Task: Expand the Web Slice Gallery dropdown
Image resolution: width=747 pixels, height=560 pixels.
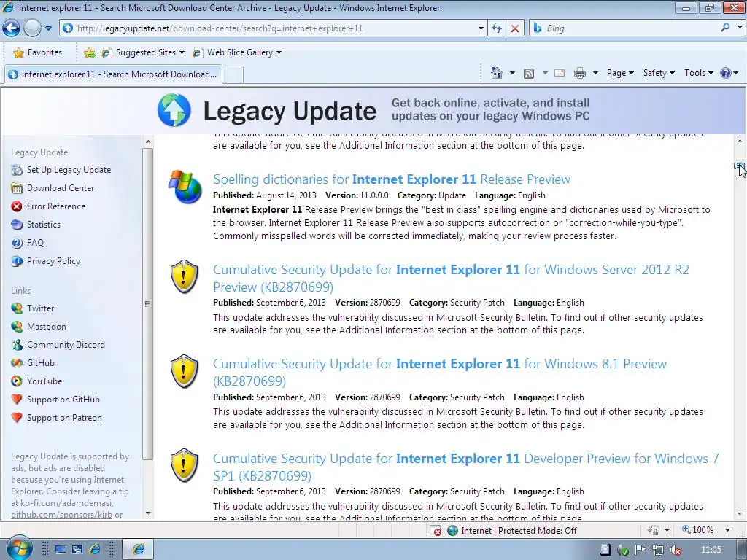Action: [279, 52]
